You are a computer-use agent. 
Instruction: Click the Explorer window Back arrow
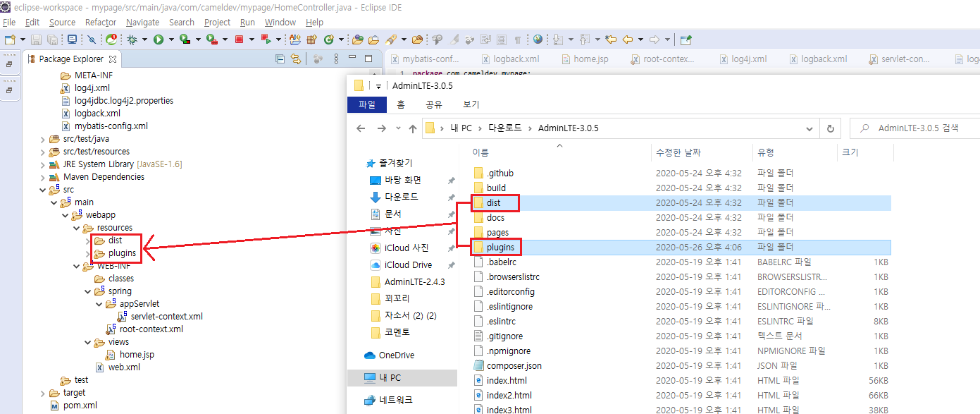coord(361,128)
